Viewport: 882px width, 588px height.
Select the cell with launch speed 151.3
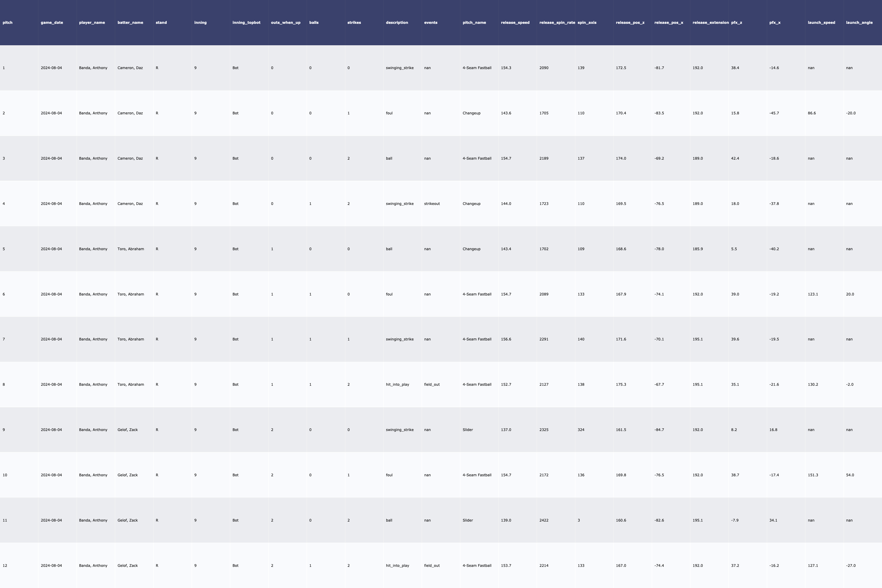click(813, 475)
